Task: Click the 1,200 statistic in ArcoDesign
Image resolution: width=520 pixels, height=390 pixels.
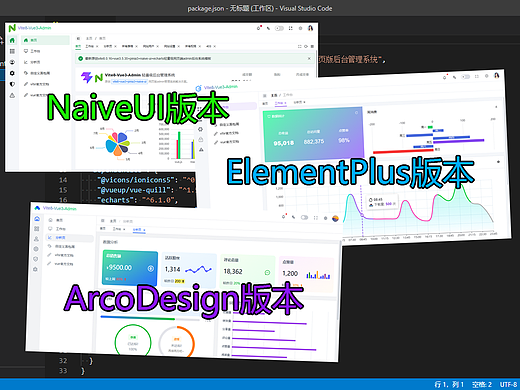Action: point(290,274)
